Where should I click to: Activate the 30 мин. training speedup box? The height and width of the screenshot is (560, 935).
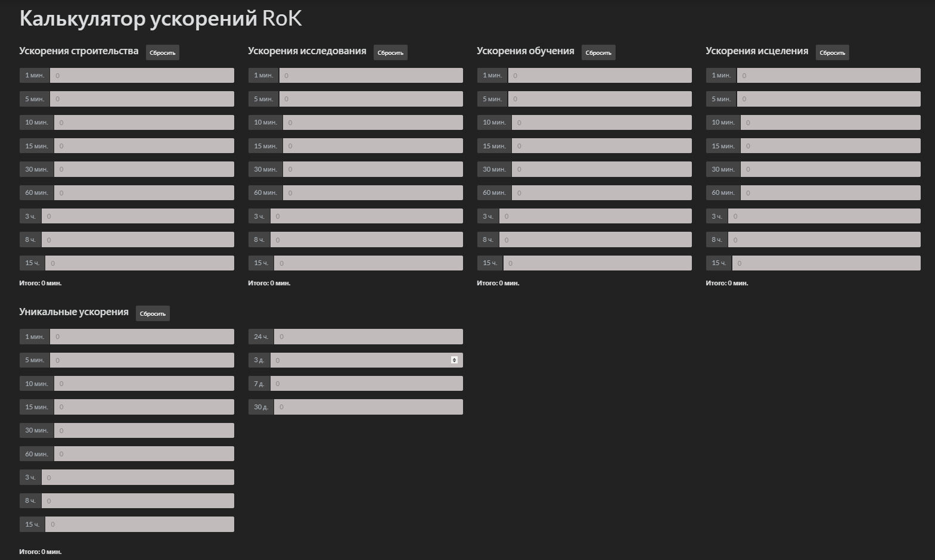[602, 169]
